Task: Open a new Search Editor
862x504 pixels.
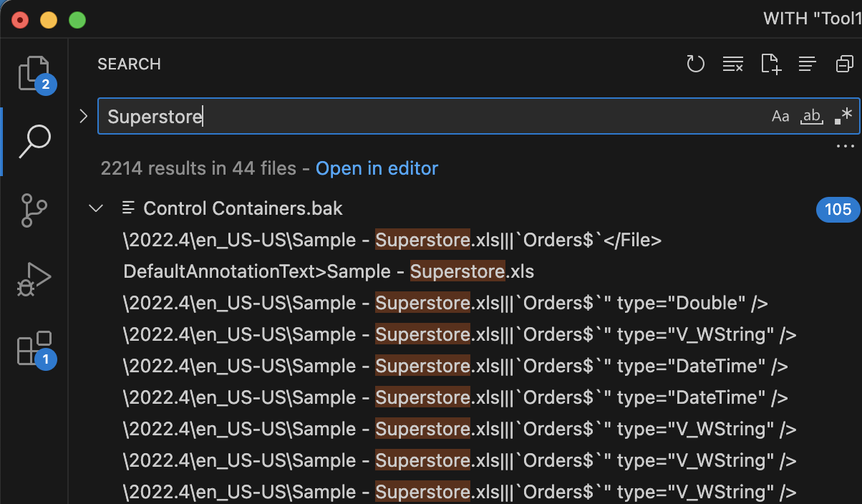Action: point(770,64)
